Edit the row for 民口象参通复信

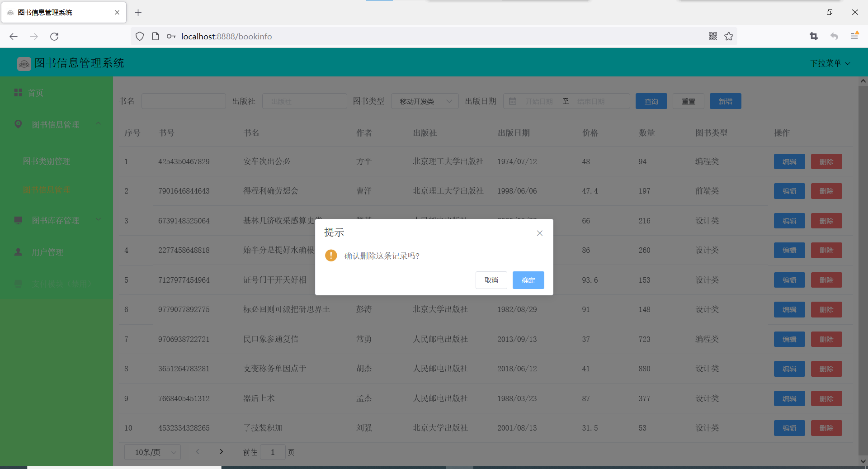[x=789, y=339]
